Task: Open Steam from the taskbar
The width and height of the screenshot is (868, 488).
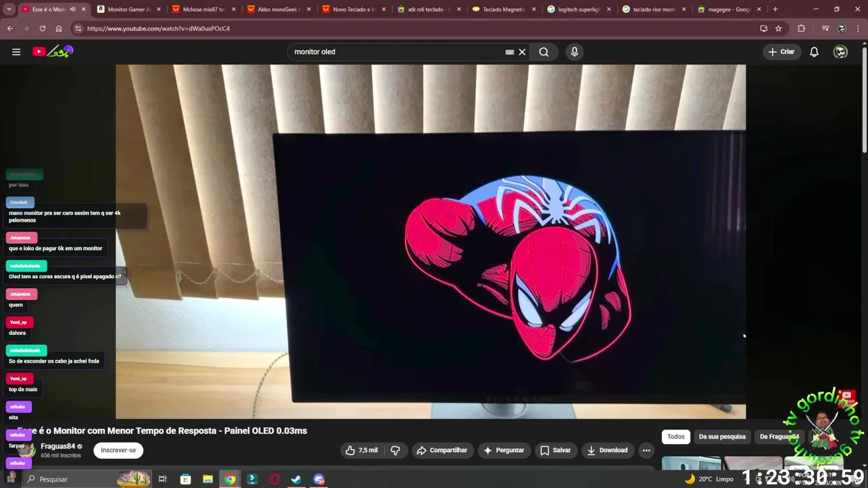Action: click(296, 479)
